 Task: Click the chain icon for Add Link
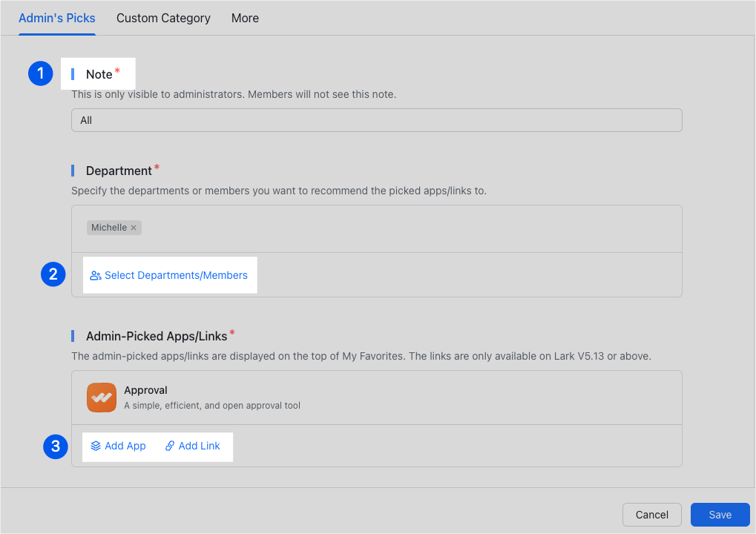point(170,446)
